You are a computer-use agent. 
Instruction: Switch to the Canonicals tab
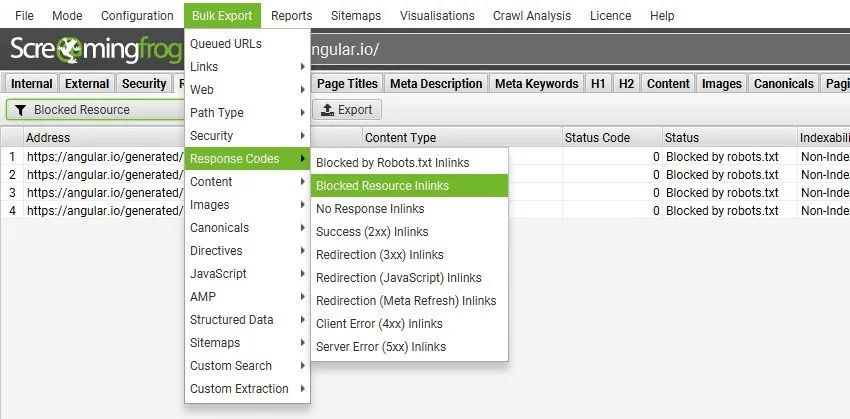click(783, 84)
